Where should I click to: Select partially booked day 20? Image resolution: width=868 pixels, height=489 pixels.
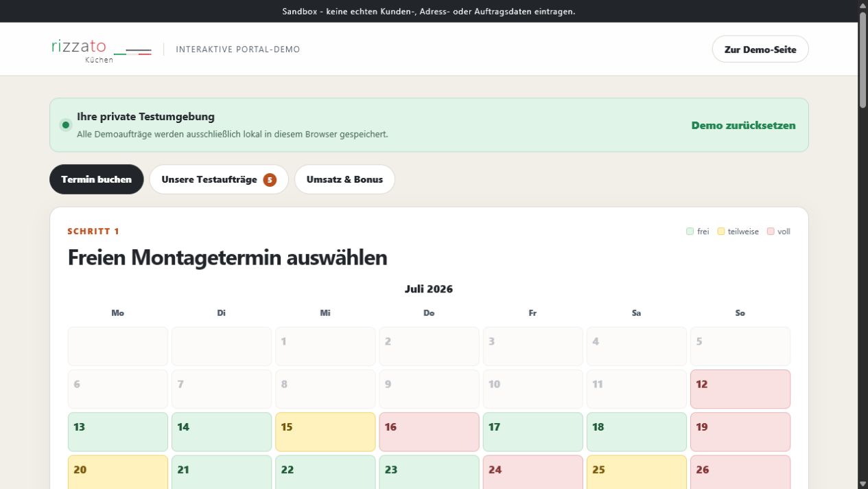click(x=118, y=472)
